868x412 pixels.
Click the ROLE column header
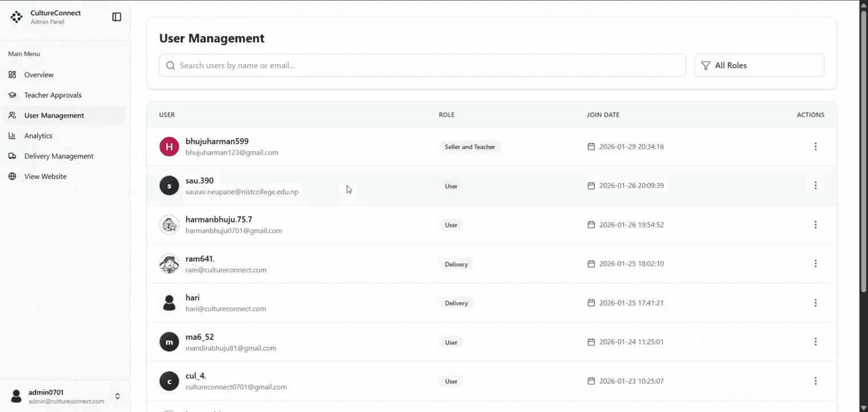(x=447, y=115)
